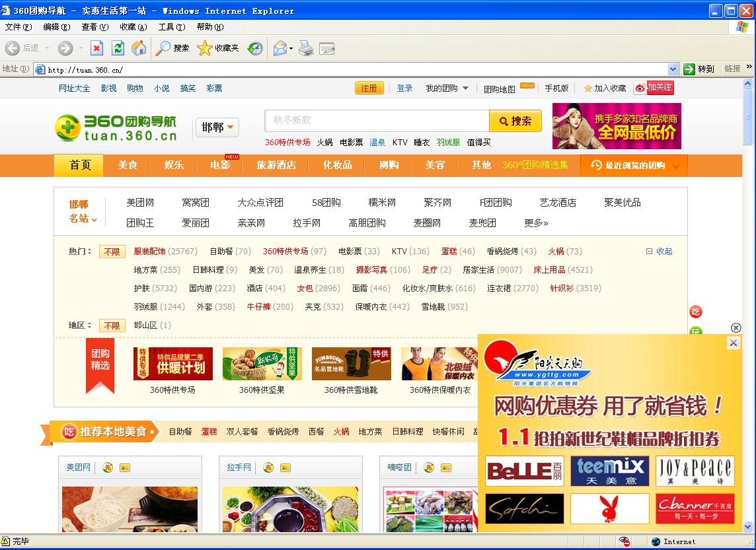Screen dimensions: 756x550
Task: Open the 收藏 menu
Action: (x=133, y=27)
